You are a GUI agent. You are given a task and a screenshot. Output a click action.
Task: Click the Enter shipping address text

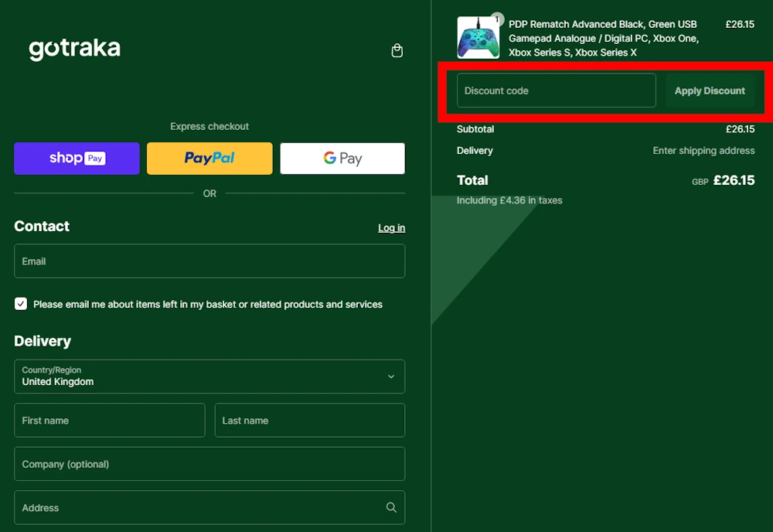click(703, 151)
